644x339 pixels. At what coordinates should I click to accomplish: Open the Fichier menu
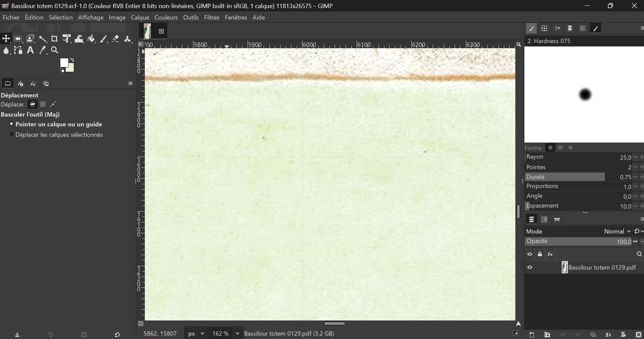click(x=11, y=18)
